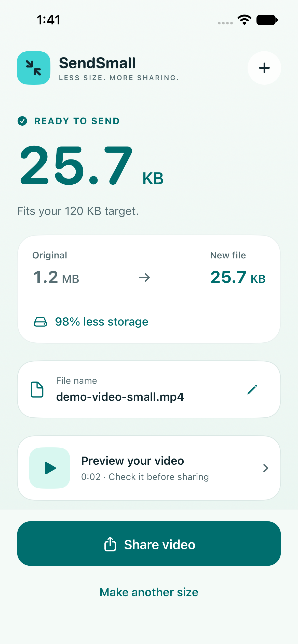This screenshot has height=644, width=298.
Task: Tap the Original 1.2 MB value
Action: [x=56, y=277]
